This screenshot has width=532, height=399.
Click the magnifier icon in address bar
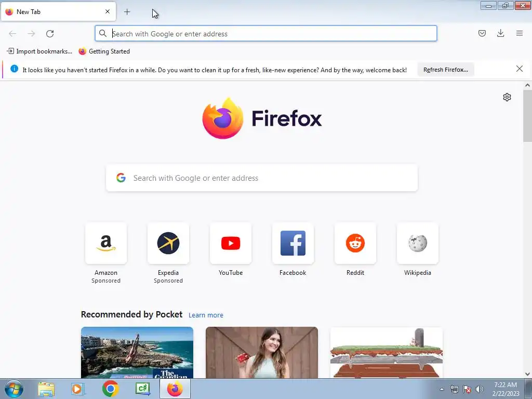[103, 33]
